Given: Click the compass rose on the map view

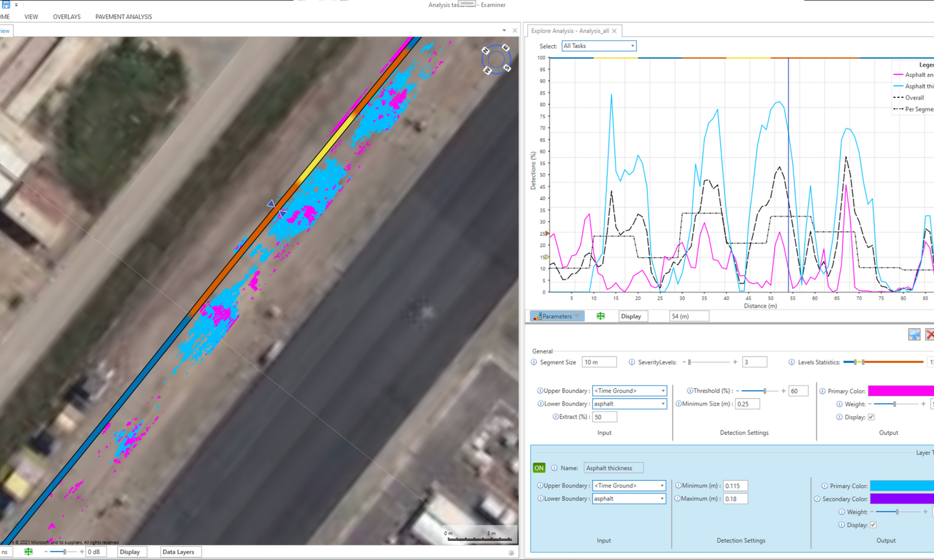Looking at the screenshot, I should pyautogui.click(x=496, y=58).
